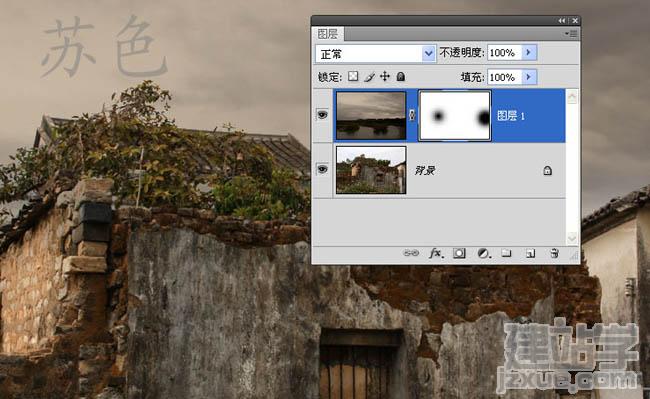The image size is (650, 399).
Task: Click the 填充 100% value field
Action: 504,77
